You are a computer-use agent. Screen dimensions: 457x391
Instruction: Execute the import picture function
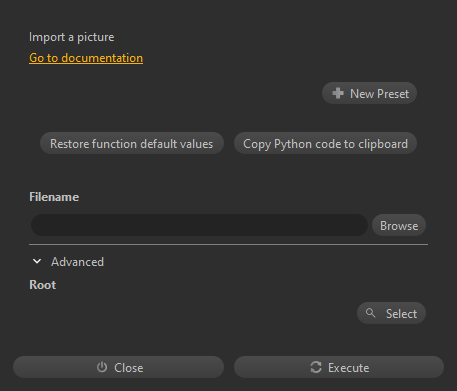pos(339,367)
